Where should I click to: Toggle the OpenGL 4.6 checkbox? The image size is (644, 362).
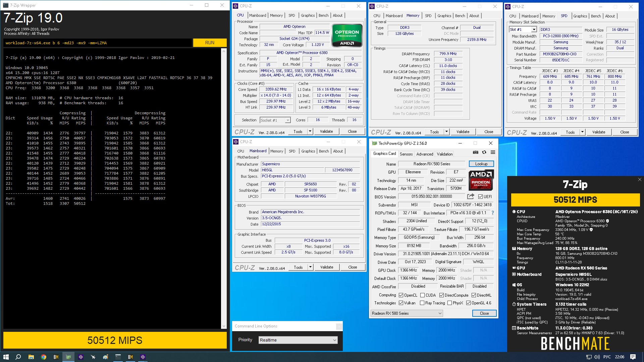pyautogui.click(x=468, y=303)
